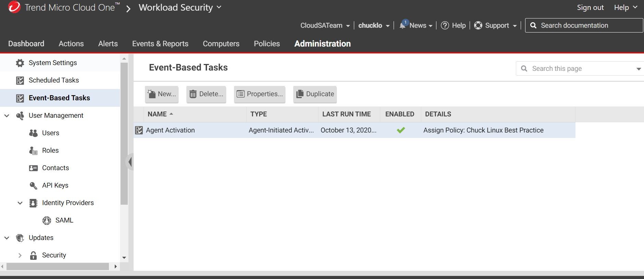Click the green Enabled checkmark

click(x=401, y=130)
